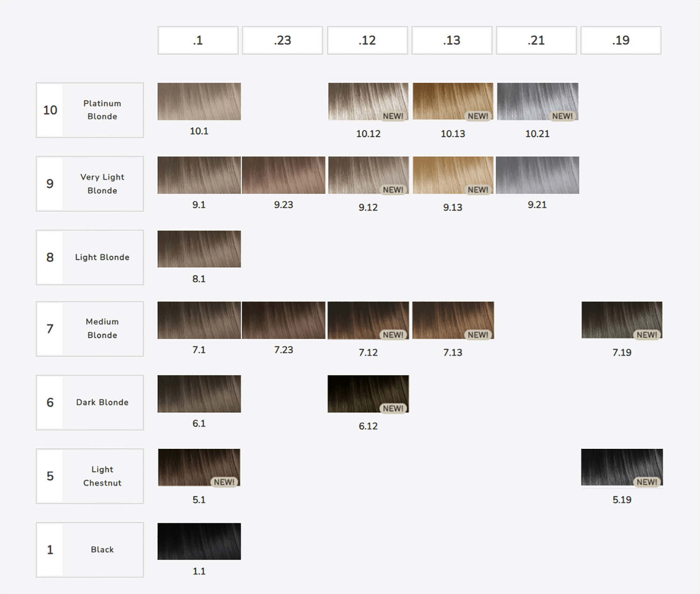
Task: Select the 10 Platinum Blonde level
Action: (x=90, y=110)
